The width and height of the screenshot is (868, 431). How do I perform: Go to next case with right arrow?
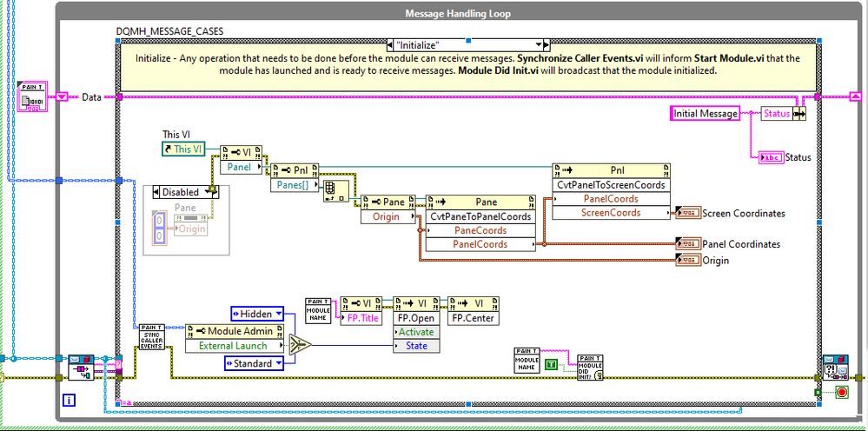coord(546,45)
